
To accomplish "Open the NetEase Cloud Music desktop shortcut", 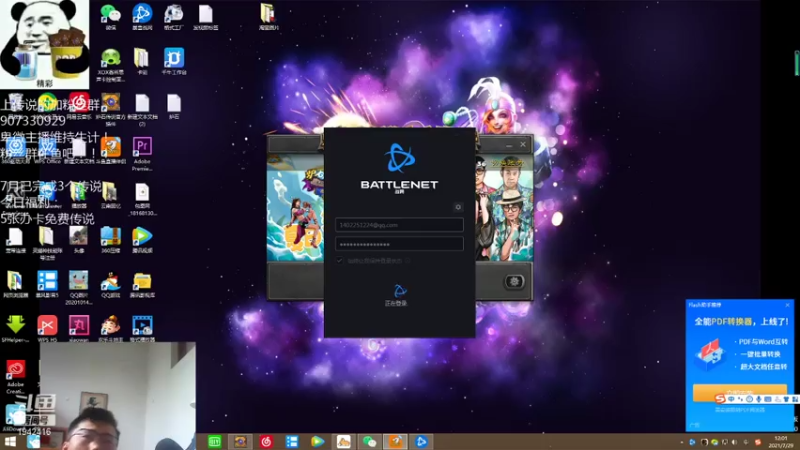I will [79, 106].
